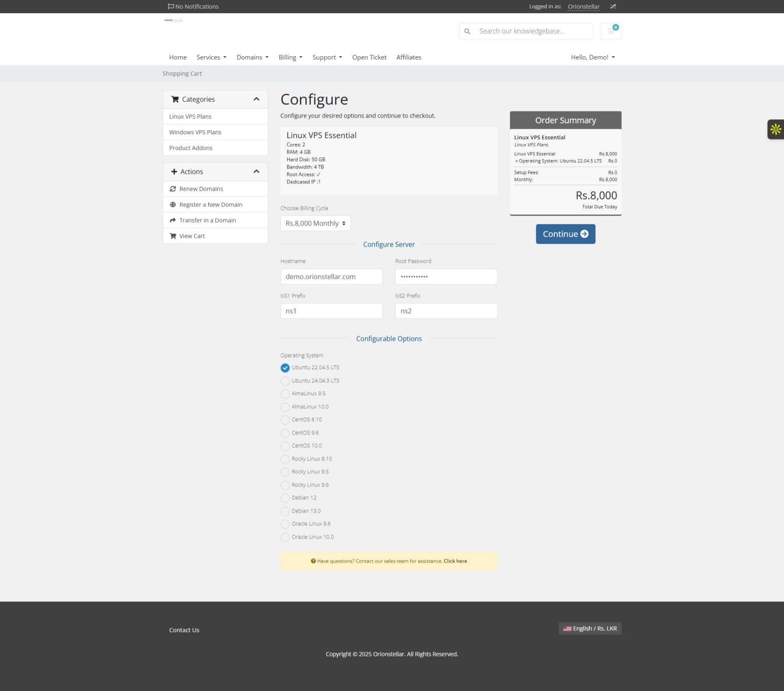Click the Register a New Domain globe icon

click(173, 205)
